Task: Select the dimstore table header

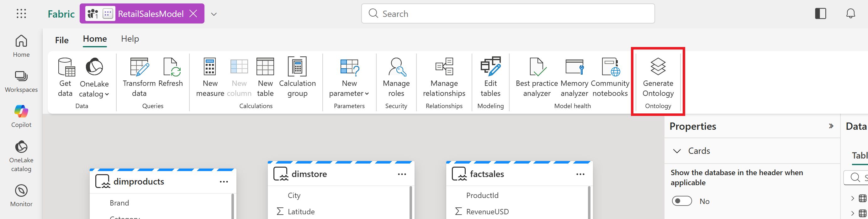Action: (341, 174)
